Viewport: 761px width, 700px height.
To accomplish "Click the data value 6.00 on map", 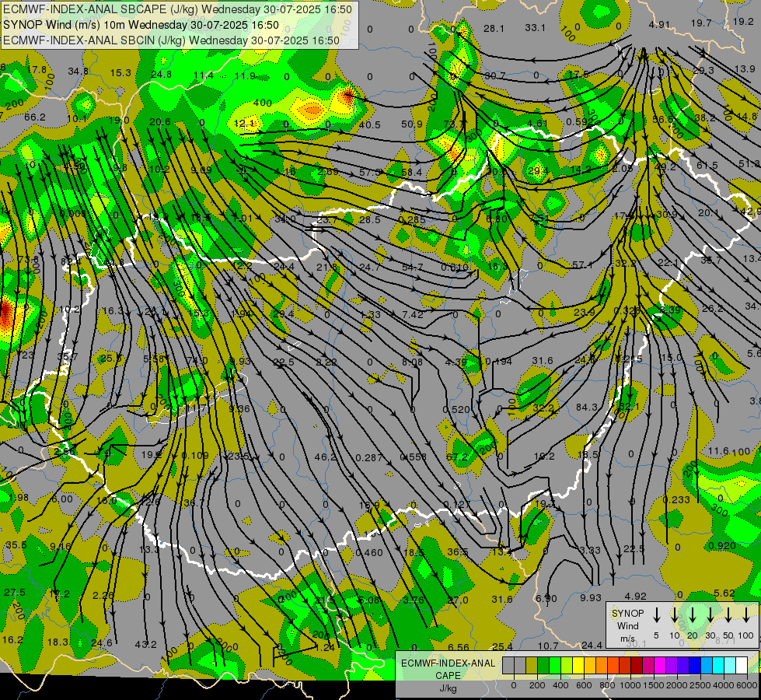I will tap(62, 499).
